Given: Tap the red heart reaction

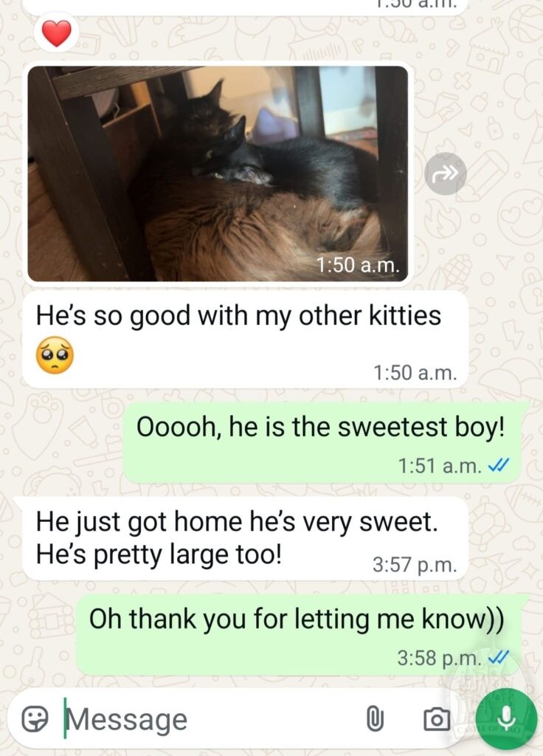Looking at the screenshot, I should (x=57, y=32).
